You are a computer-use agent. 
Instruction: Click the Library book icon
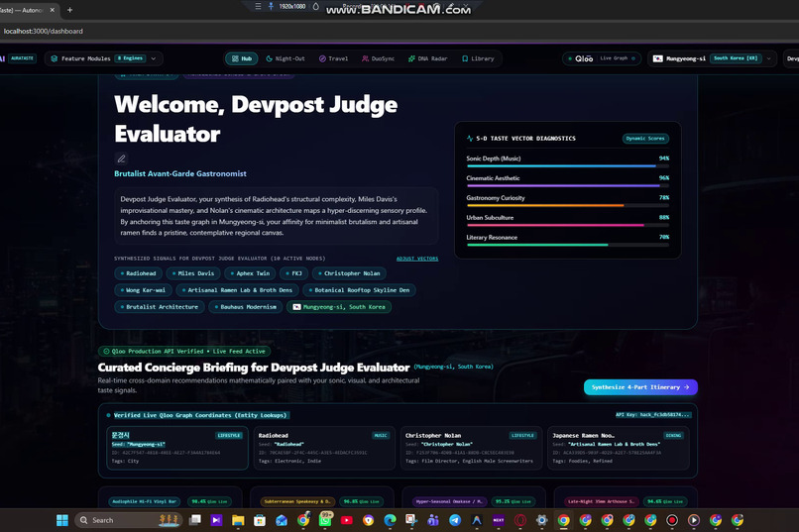(465, 58)
